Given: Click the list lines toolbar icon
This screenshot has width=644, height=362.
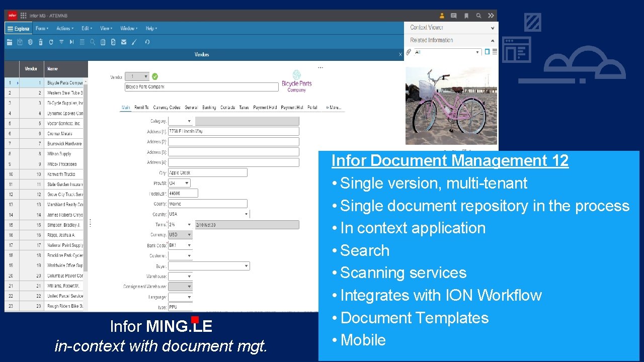Looking at the screenshot, I should pyautogui.click(x=82, y=42).
